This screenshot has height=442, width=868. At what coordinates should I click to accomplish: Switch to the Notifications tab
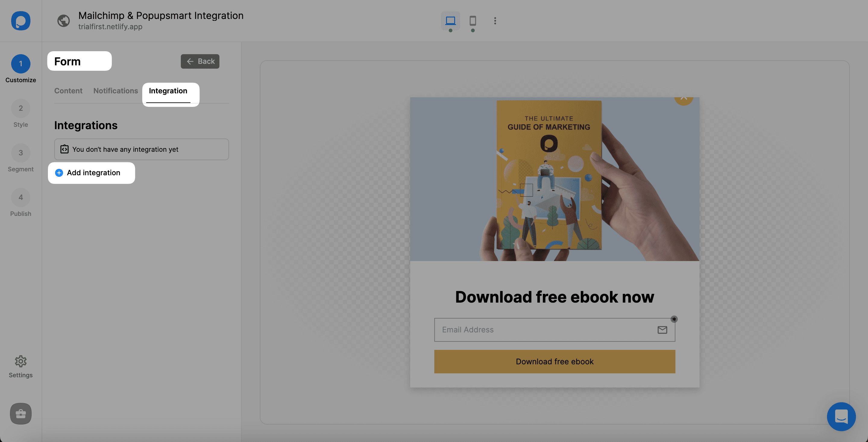(115, 91)
